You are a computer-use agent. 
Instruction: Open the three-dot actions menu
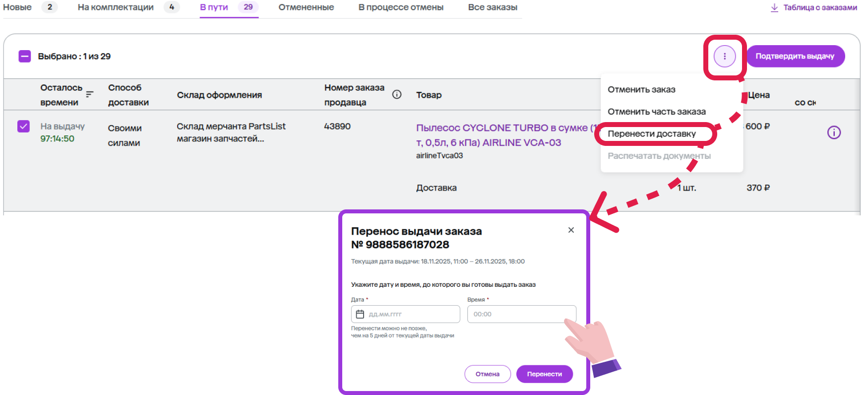click(x=724, y=57)
